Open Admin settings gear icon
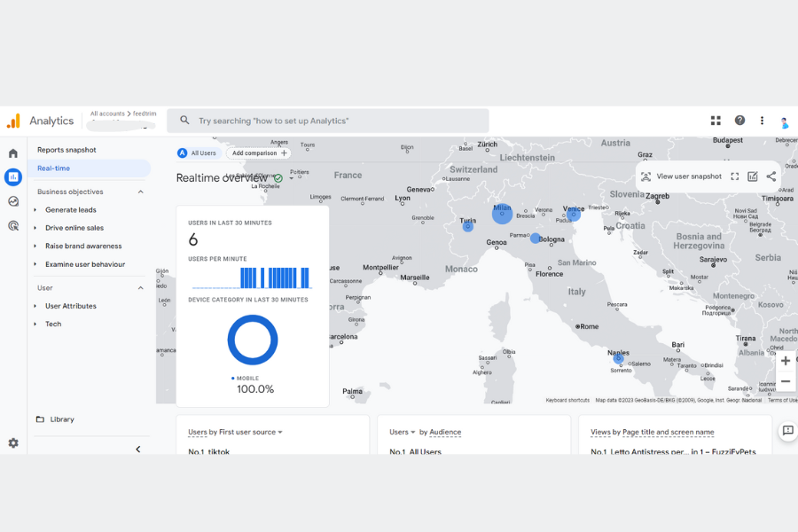The image size is (798, 532). 13,442
